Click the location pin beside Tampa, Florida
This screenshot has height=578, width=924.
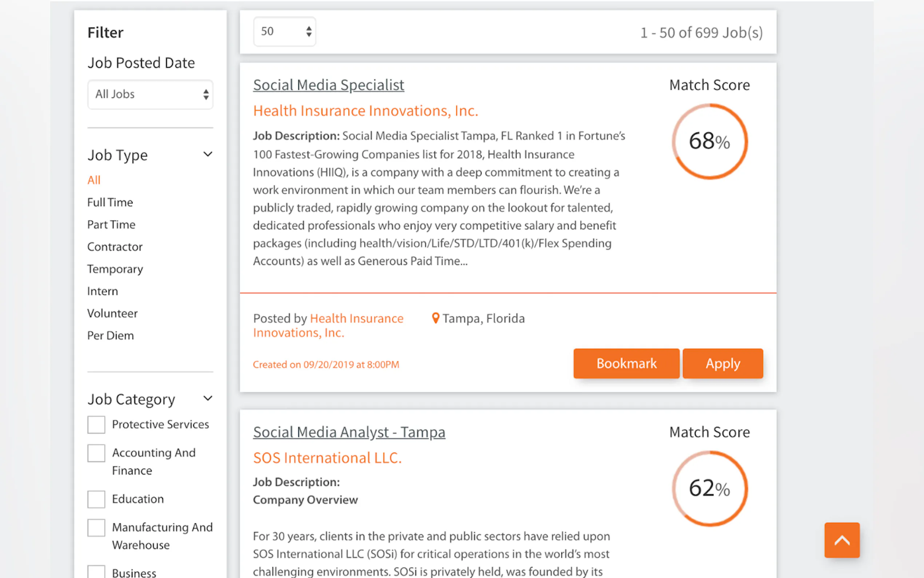(435, 318)
